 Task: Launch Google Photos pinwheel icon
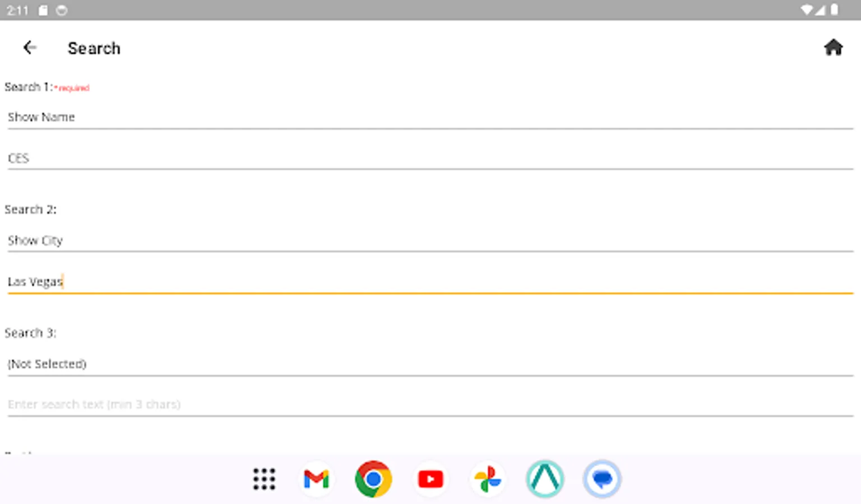coord(488,479)
